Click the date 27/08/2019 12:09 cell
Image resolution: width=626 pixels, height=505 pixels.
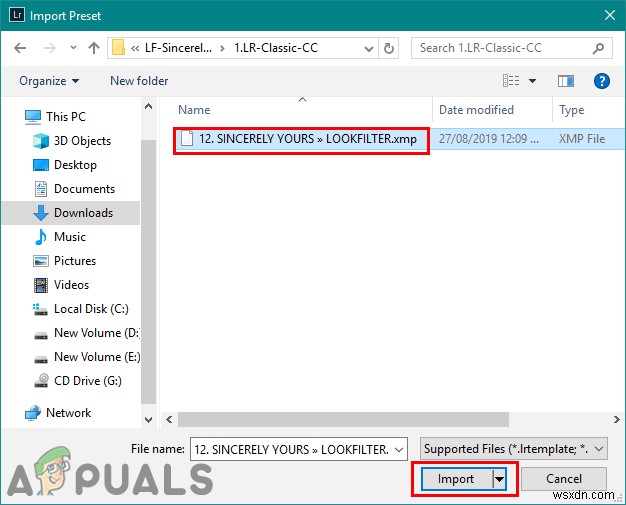(x=489, y=139)
